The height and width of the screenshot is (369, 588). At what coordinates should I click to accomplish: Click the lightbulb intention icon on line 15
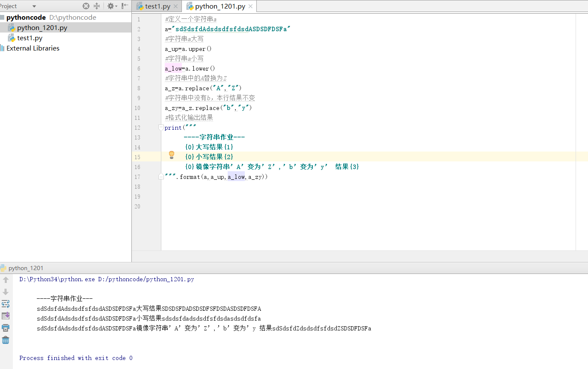(172, 155)
